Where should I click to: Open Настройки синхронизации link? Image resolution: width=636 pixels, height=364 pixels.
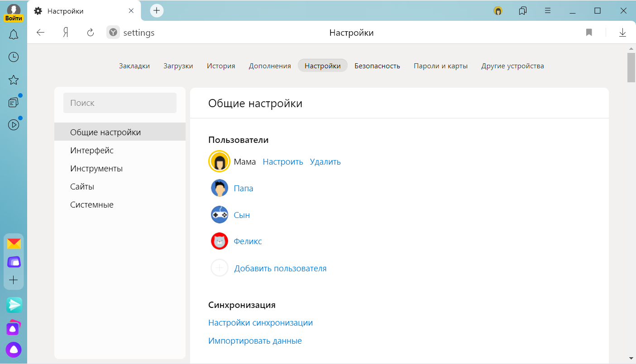260,322
